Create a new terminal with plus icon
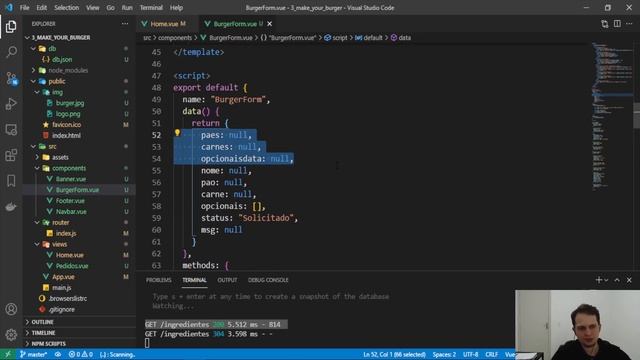The height and width of the screenshot is (360, 640). pyautogui.click(x=598, y=280)
